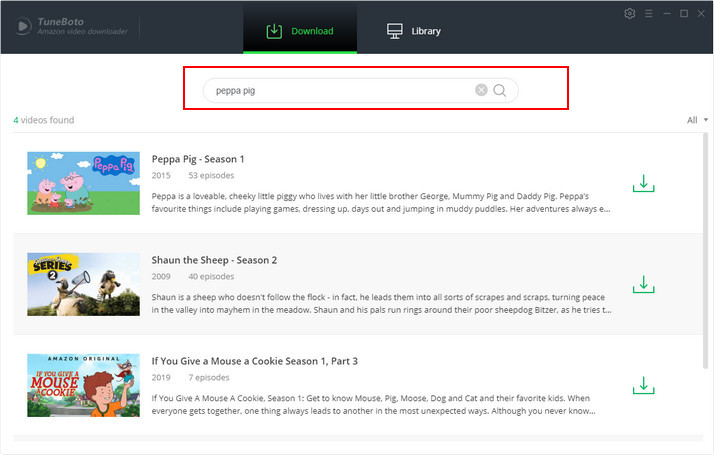This screenshot has height=455, width=714.
Task: Download Peppa Pig - Season 1
Action: click(643, 184)
